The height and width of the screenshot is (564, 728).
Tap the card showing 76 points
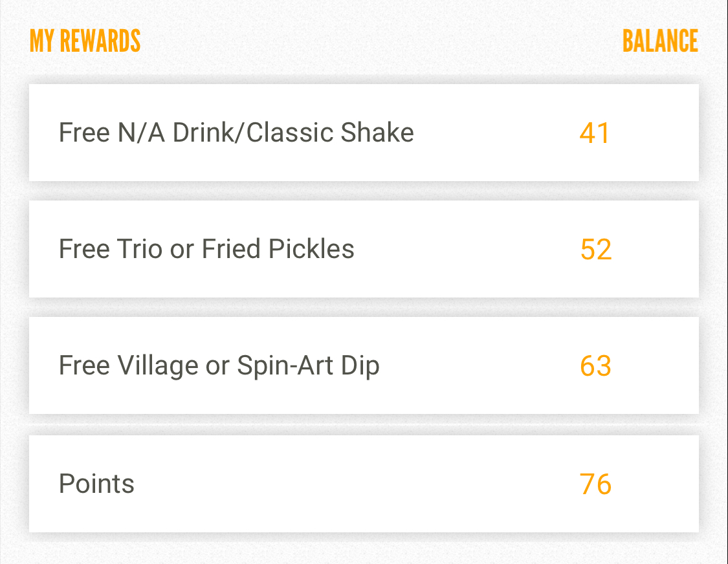click(x=364, y=484)
